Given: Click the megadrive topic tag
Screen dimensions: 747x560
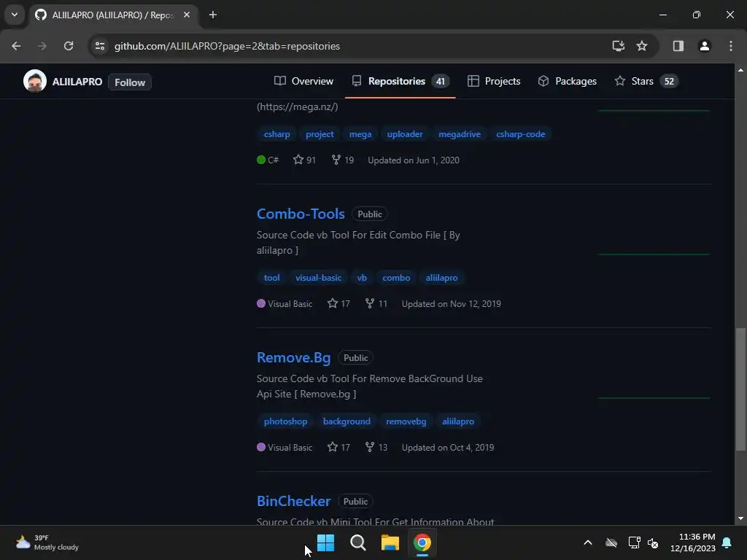Looking at the screenshot, I should tap(460, 134).
